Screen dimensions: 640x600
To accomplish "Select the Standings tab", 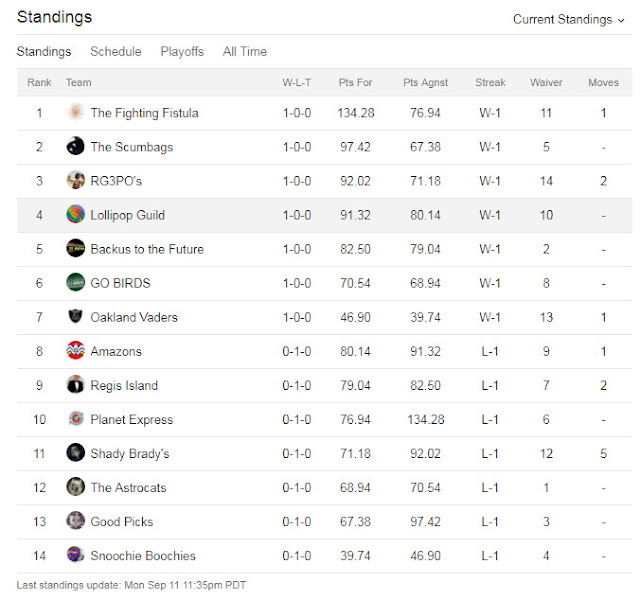I will [44, 52].
